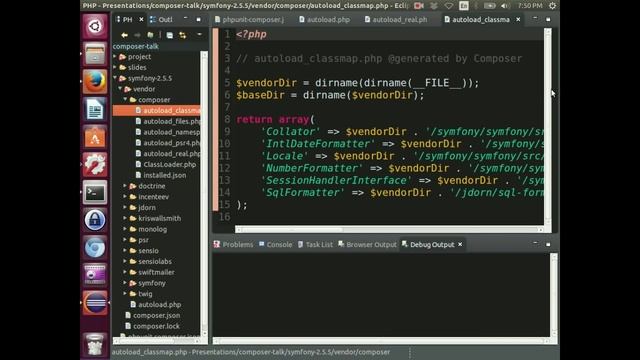Select autoload_psr4.php in the tree
640x360 pixels.
(x=167, y=143)
